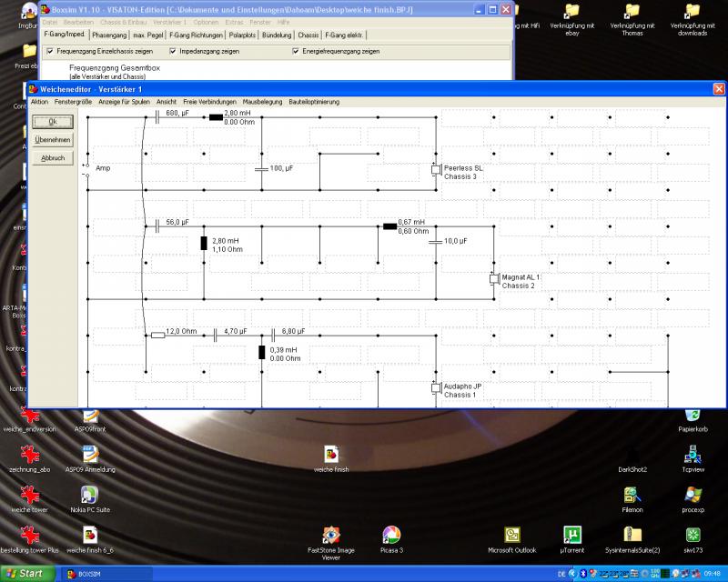Select the 0,39 mH inductor symbol
The image size is (728, 582).
pyautogui.click(x=262, y=352)
